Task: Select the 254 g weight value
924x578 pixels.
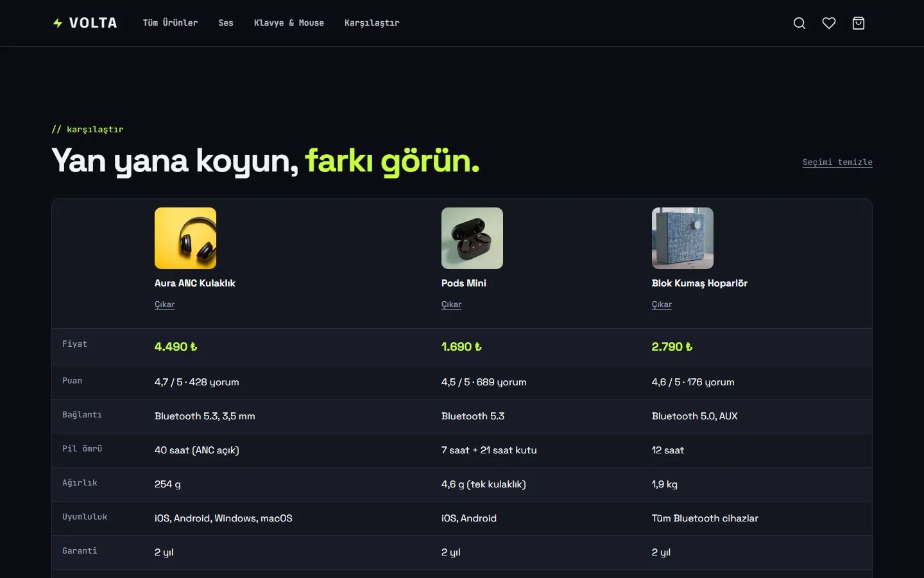Action: 167,484
